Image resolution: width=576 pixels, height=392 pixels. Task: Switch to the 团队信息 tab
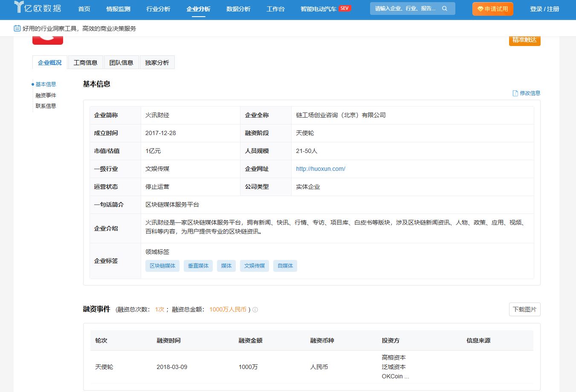pyautogui.click(x=121, y=63)
